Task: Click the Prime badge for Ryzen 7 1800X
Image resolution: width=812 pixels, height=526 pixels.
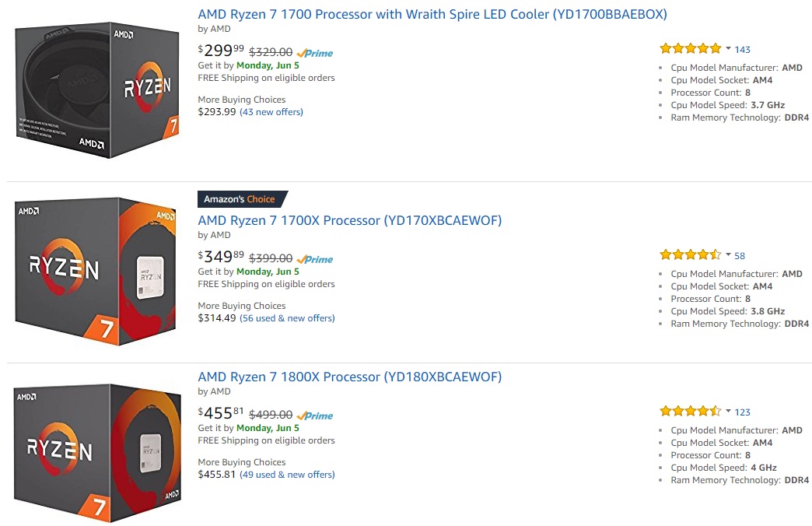Action: click(315, 416)
